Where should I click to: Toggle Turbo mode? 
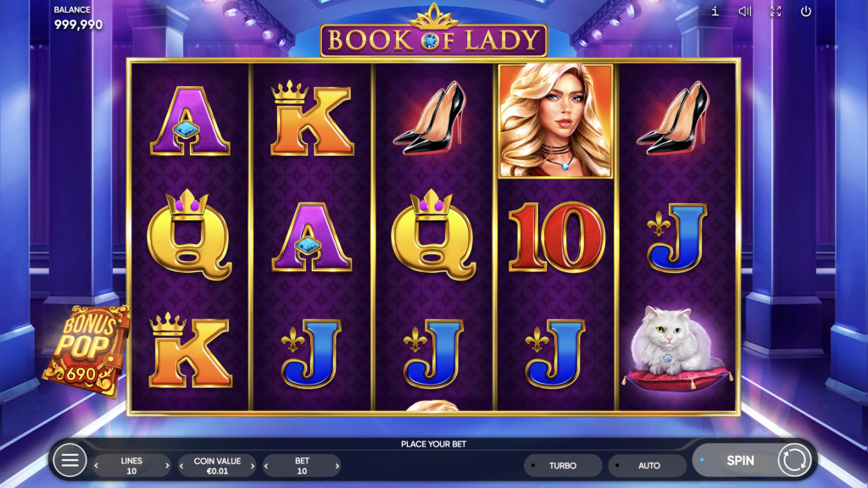click(x=563, y=465)
